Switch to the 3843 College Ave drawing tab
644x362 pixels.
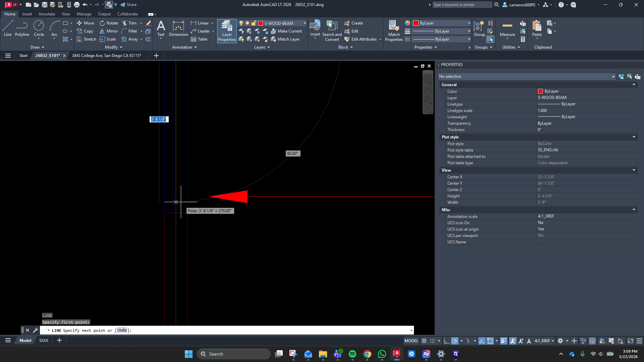pos(106,56)
